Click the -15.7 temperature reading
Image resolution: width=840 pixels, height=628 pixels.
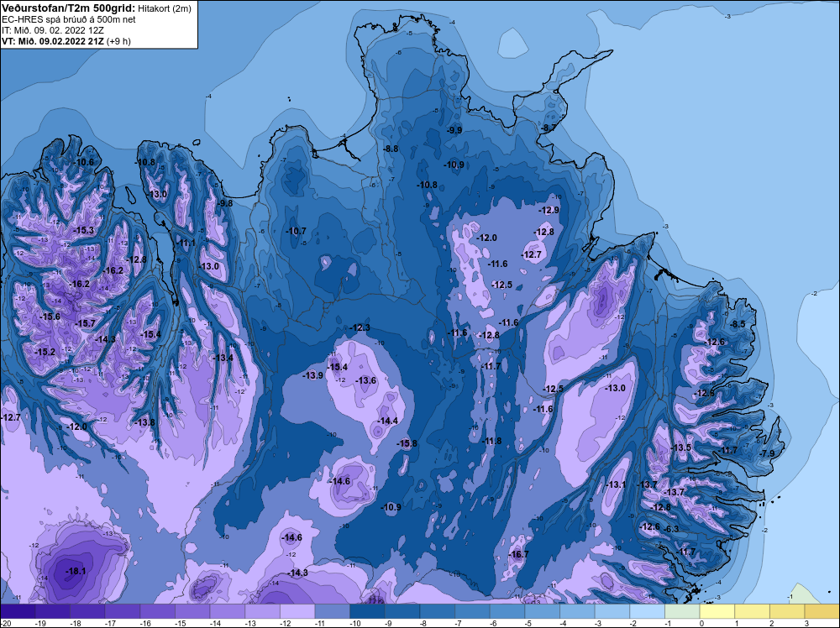click(x=85, y=324)
